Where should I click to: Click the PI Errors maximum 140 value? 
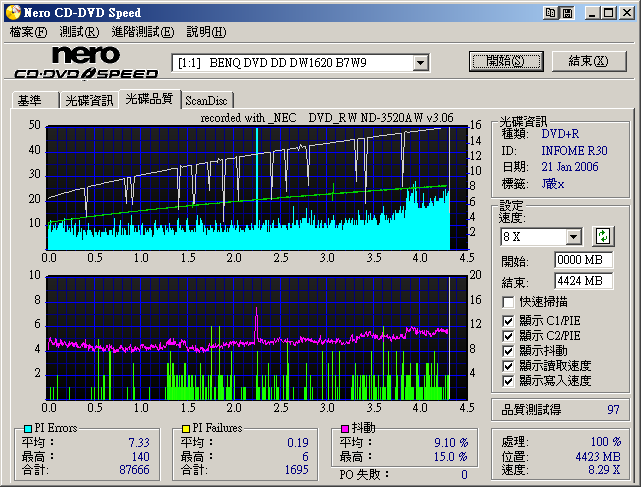pyautogui.click(x=141, y=456)
